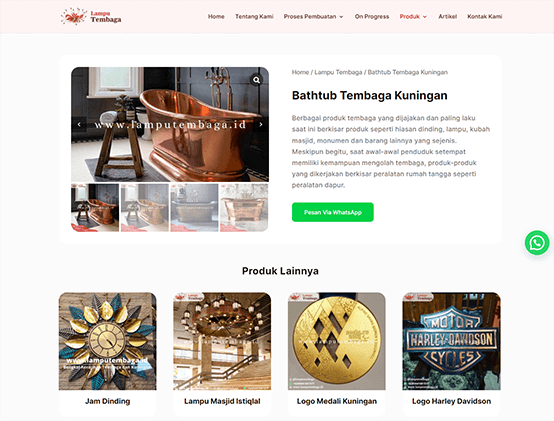This screenshot has width=554, height=421.
Task: Expand the Proses Pembuatan dropdown menu
Action: tap(313, 17)
